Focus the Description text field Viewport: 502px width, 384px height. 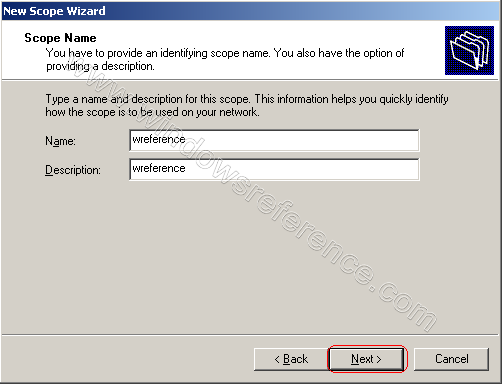(x=274, y=169)
